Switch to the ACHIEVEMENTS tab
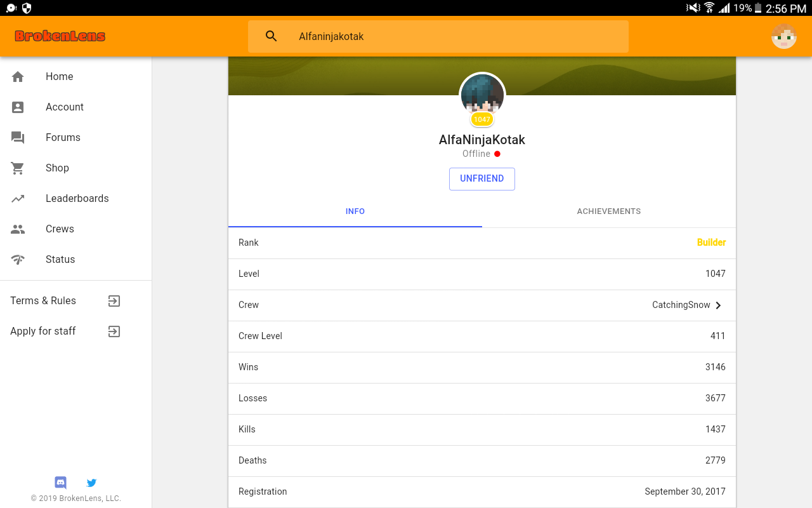Viewport: 812px width, 508px height. (x=609, y=211)
